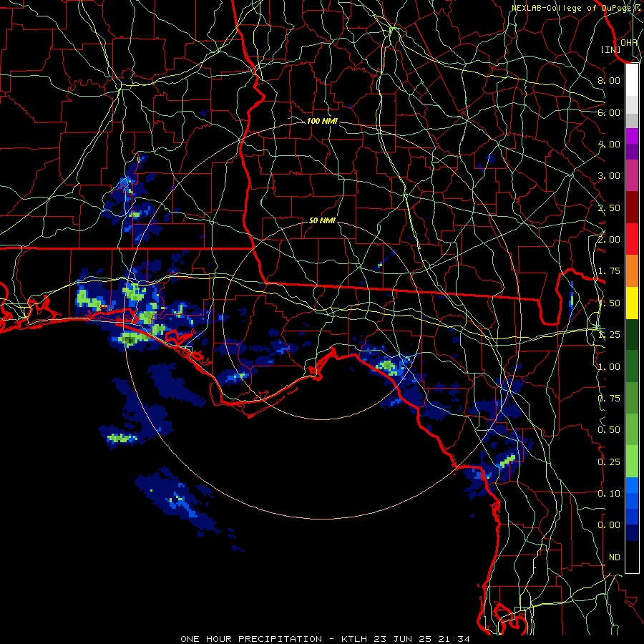Screen dimensions: 644x644
Task: Click the 0.50 legend value
Action: 609,430
